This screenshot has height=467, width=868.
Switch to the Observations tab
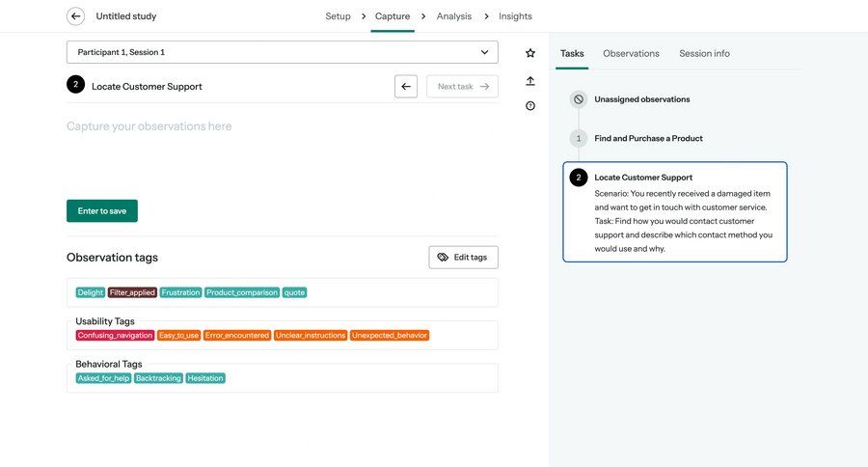[x=631, y=54]
